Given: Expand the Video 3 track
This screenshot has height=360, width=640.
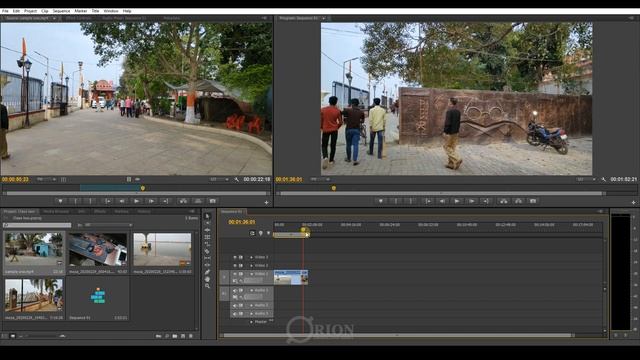Looking at the screenshot, I should [x=251, y=258].
